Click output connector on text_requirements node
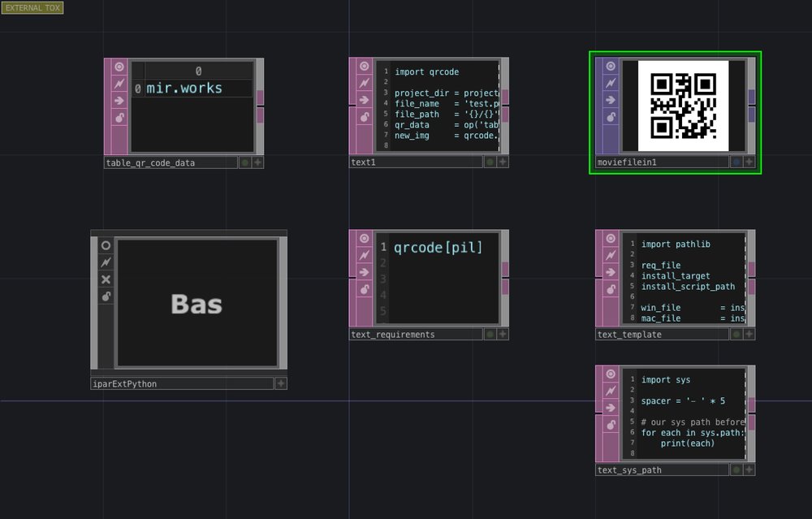Image resolution: width=812 pixels, height=519 pixels. point(505,279)
